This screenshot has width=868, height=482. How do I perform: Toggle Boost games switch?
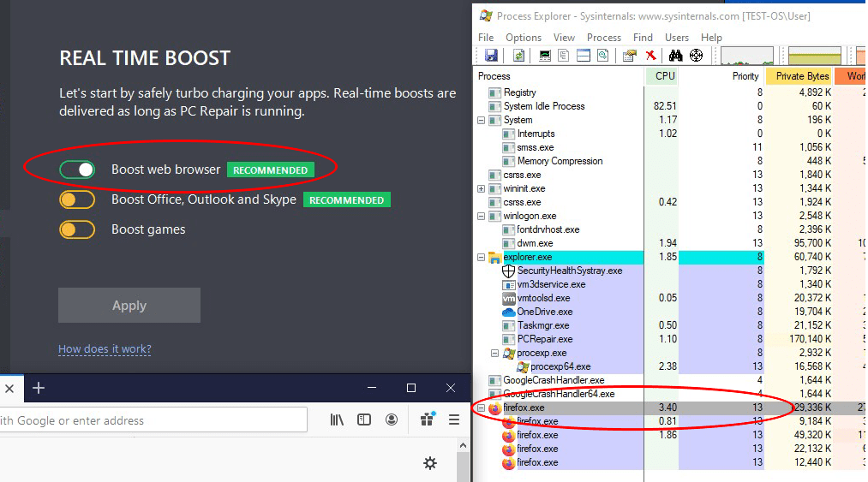77,229
